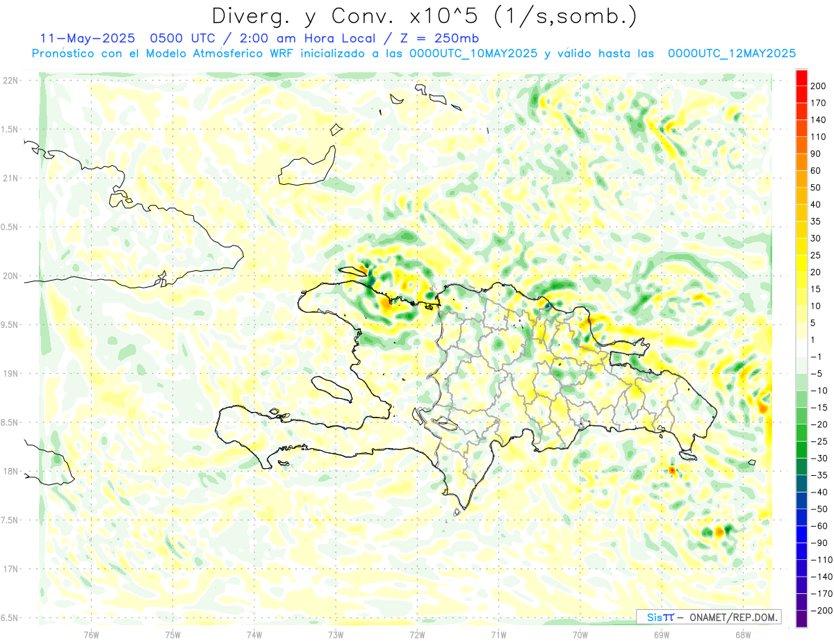The height and width of the screenshot is (644, 834).
Task: Click the longitude label '75W'
Action: [x=173, y=634]
